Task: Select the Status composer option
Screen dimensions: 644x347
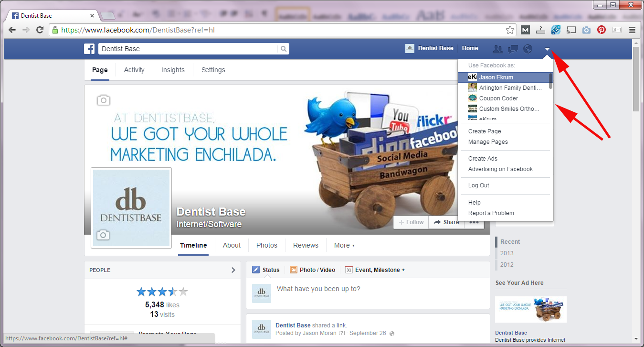Action: point(266,270)
